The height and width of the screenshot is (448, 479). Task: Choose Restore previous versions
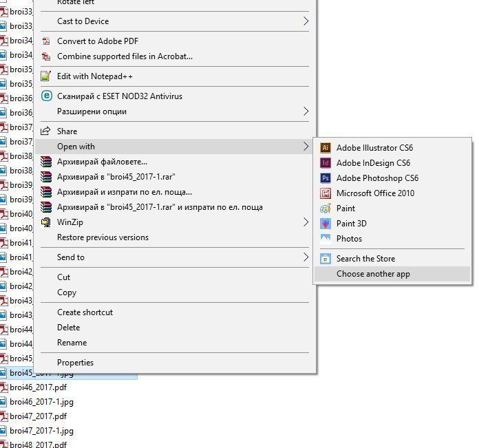point(175,237)
